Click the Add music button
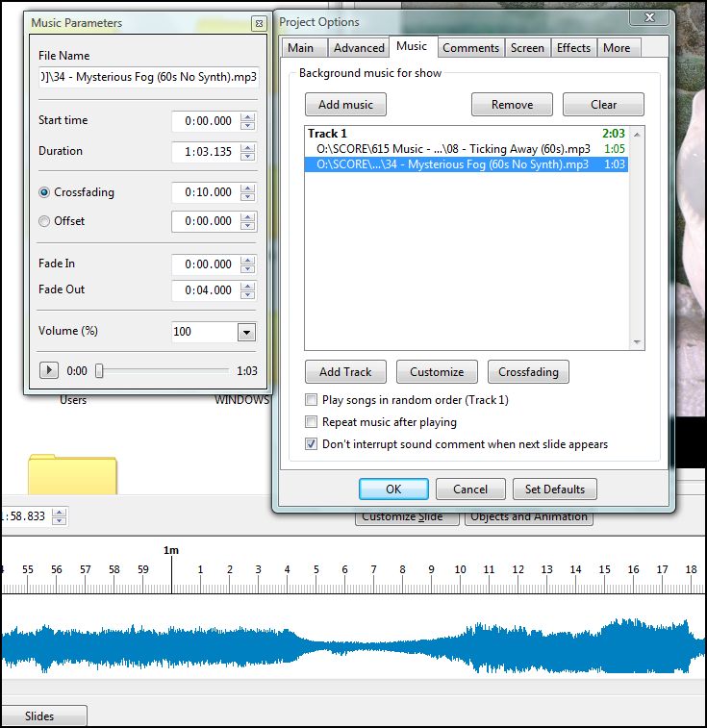The height and width of the screenshot is (728, 707). click(345, 105)
